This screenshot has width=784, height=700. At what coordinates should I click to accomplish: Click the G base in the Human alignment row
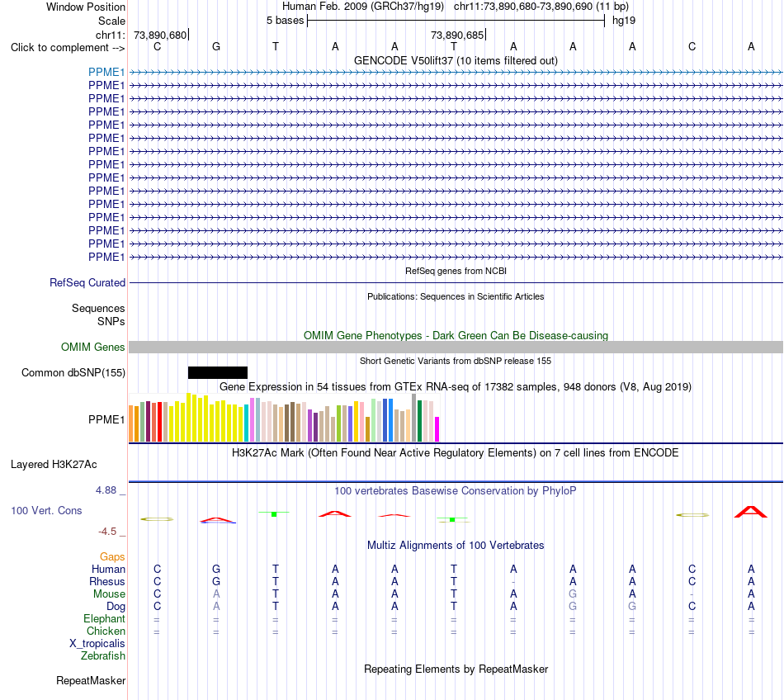(x=216, y=569)
